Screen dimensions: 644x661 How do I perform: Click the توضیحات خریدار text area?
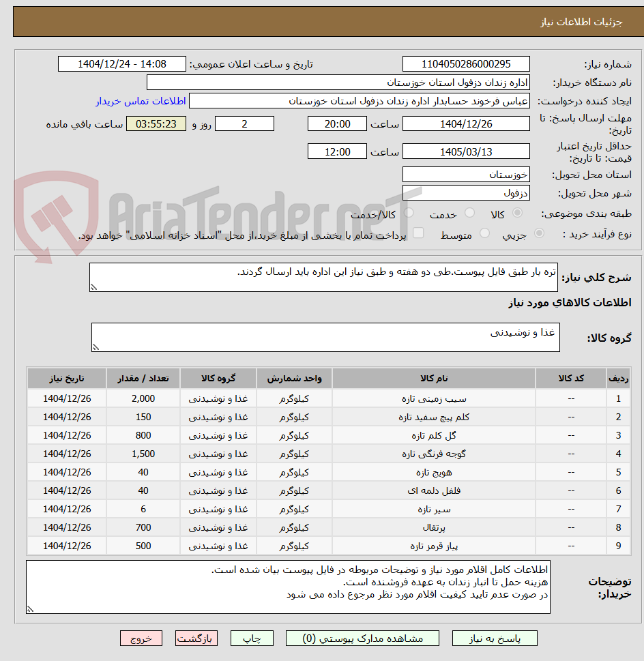289,587
